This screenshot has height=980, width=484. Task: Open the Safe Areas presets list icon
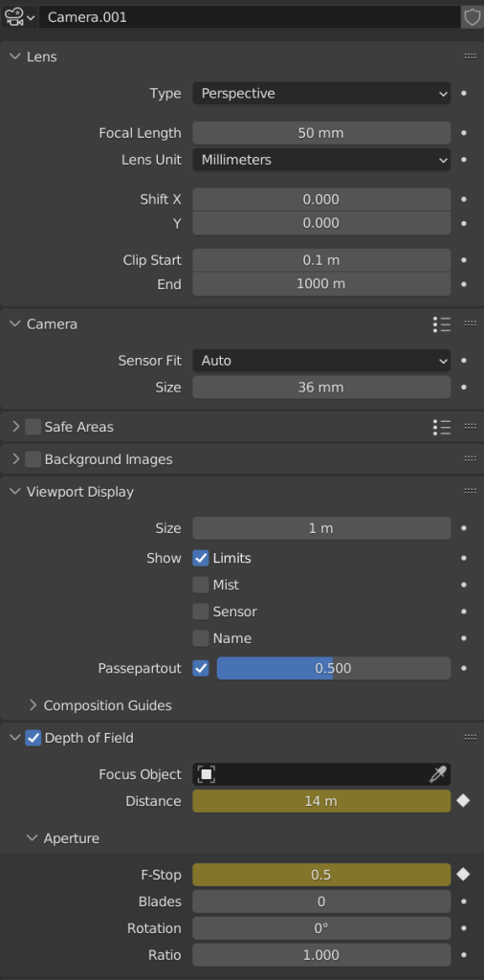point(442,427)
